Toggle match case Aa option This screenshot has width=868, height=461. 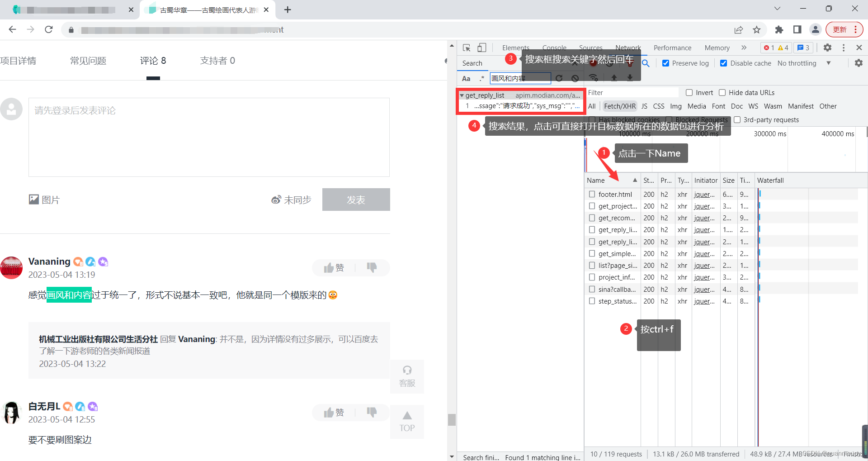pyautogui.click(x=466, y=78)
